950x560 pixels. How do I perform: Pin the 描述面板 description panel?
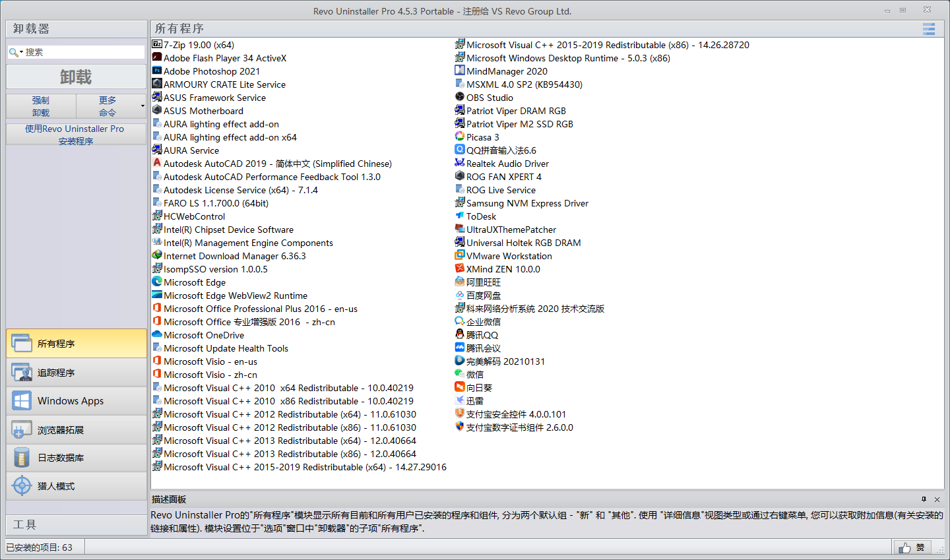point(924,499)
